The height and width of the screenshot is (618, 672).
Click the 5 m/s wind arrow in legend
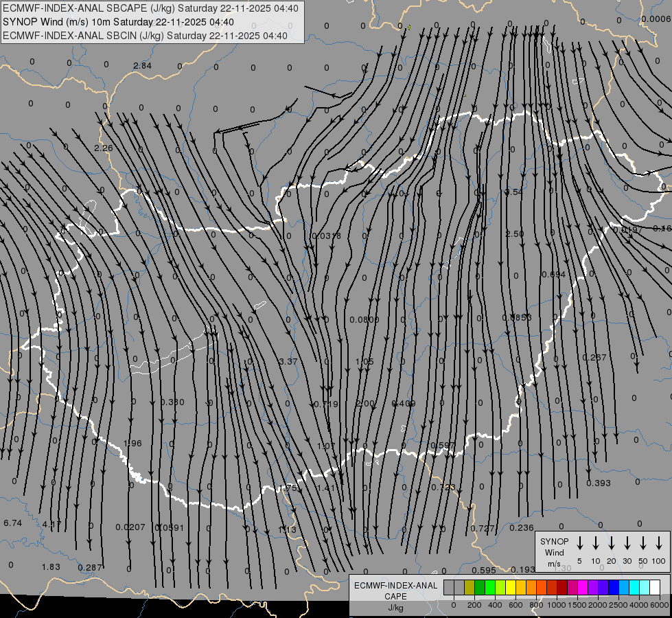[x=580, y=543]
